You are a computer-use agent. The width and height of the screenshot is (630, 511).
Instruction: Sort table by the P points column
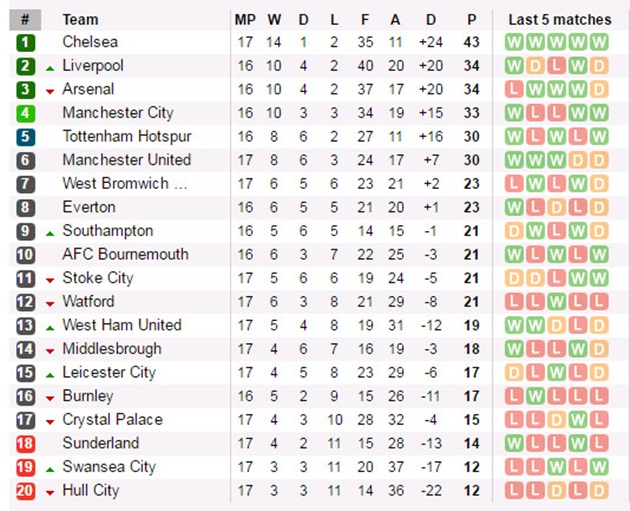tap(472, 20)
